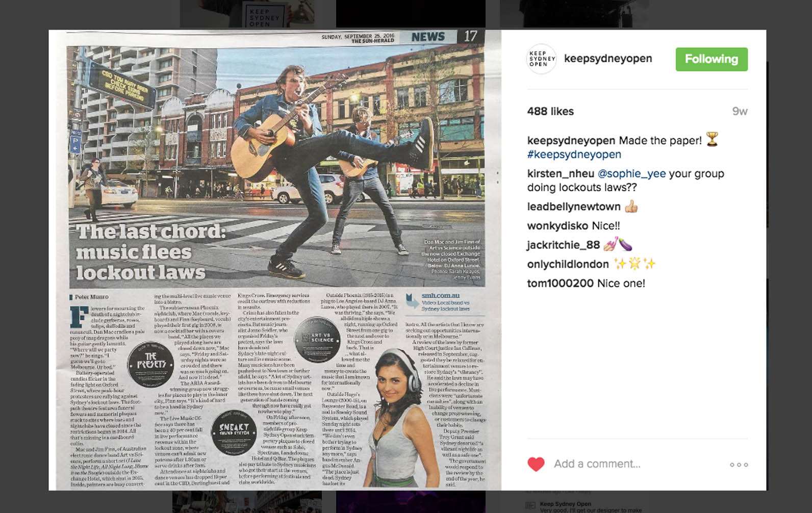Open jackritchie_88's profile
Screen dimensions: 812x513
[564, 245]
